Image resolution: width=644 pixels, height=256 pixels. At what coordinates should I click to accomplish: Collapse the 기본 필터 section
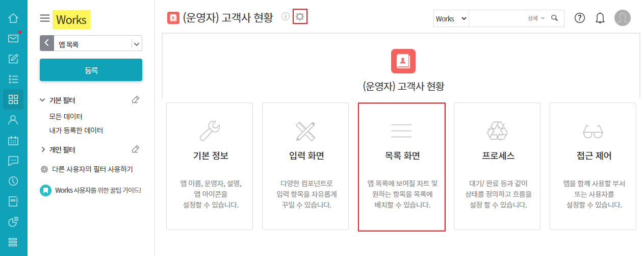[x=43, y=100]
